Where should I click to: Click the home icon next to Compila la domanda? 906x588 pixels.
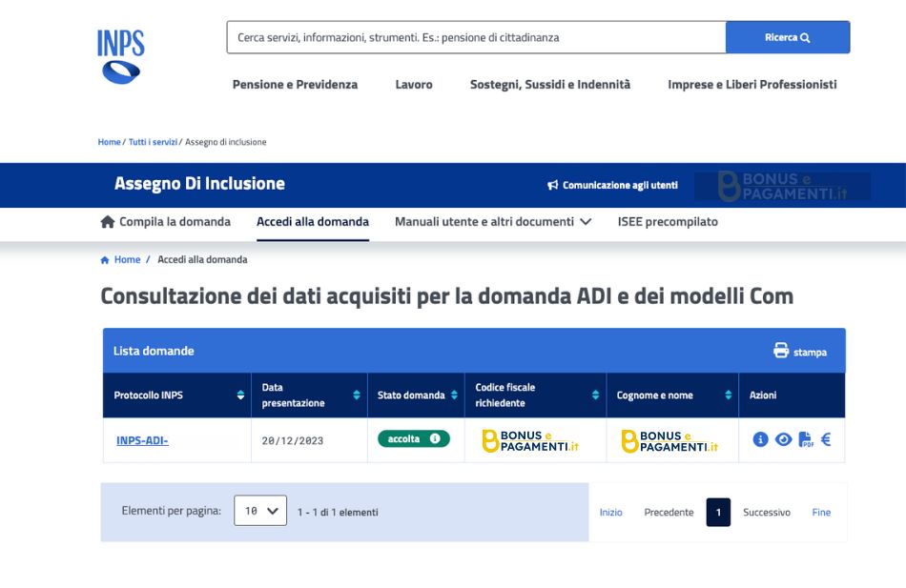click(x=107, y=221)
